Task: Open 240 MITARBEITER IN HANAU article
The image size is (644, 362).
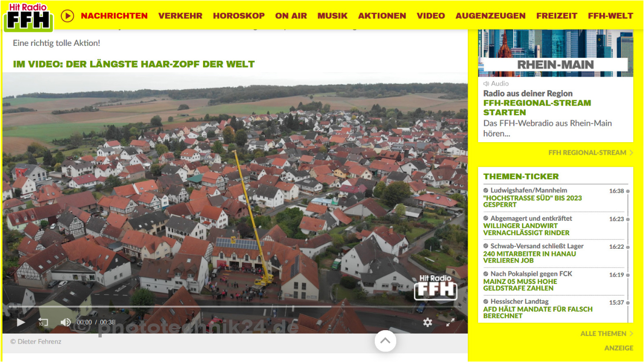Action: [530, 257]
